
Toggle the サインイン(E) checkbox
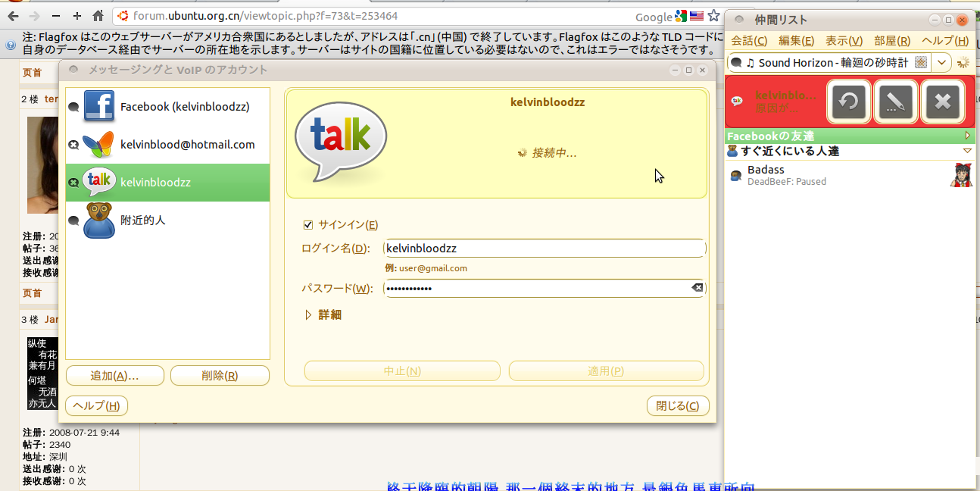[x=307, y=224]
